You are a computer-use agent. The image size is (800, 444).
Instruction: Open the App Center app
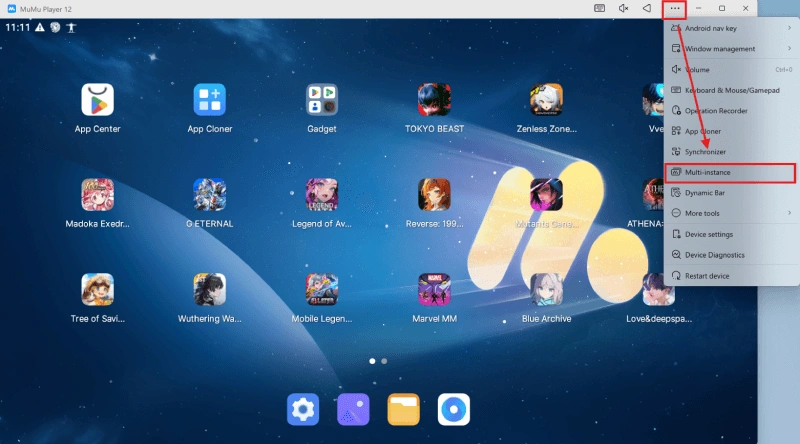[97, 100]
